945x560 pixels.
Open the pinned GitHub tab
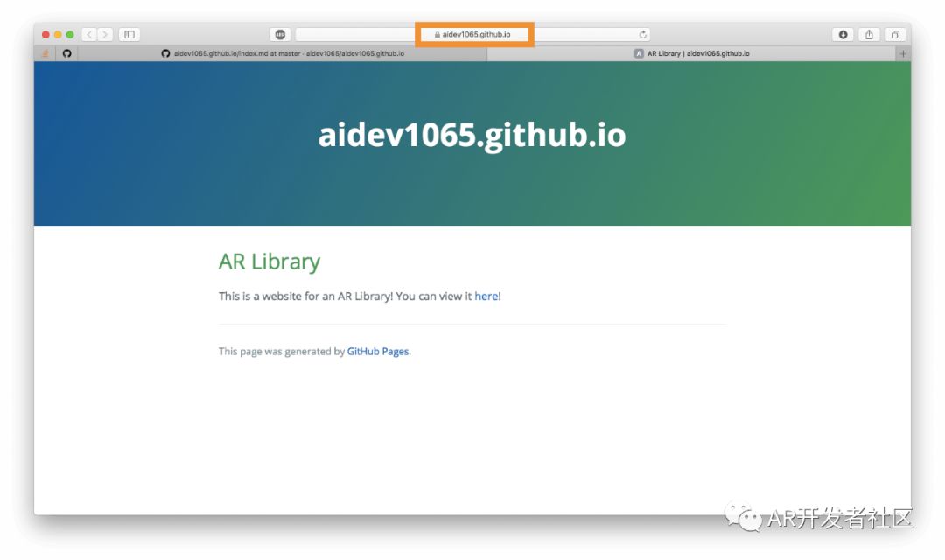pyautogui.click(x=66, y=53)
